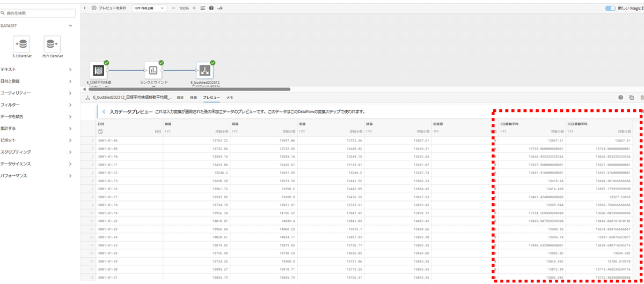Delete the tile with the trash icon
Screen dimensions: 644x284
point(641,98)
